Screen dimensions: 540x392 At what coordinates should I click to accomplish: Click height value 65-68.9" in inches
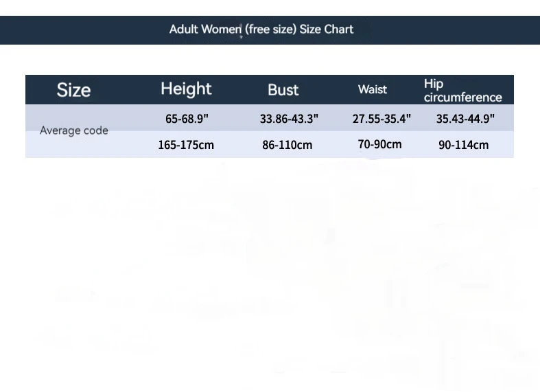(187, 119)
